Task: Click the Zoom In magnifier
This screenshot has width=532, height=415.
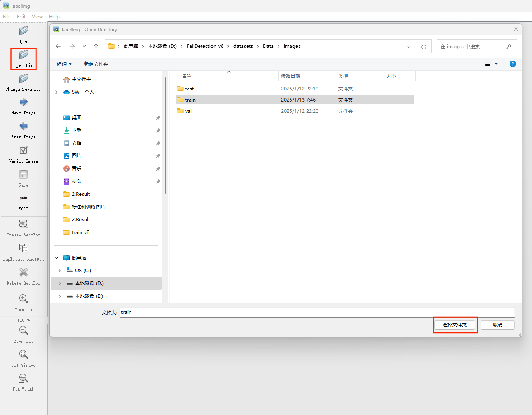Action: [24, 299]
